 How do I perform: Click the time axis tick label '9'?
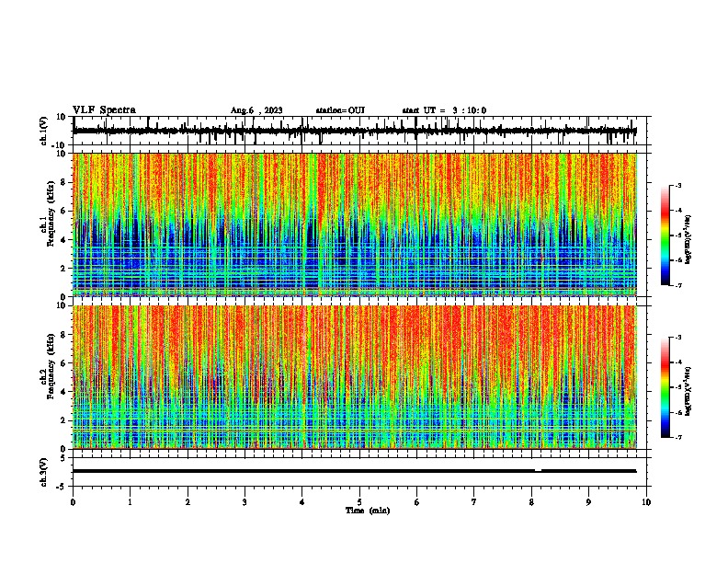pos(588,502)
